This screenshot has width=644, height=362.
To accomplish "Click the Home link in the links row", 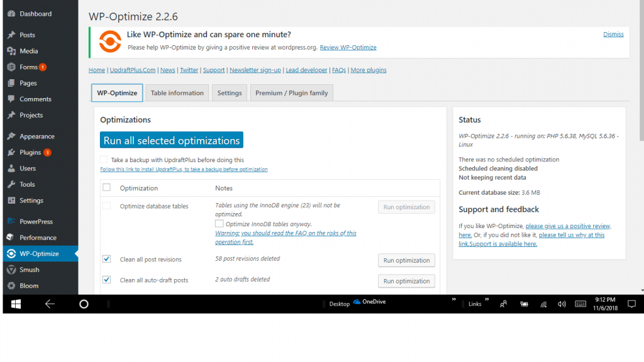I will tap(97, 70).
